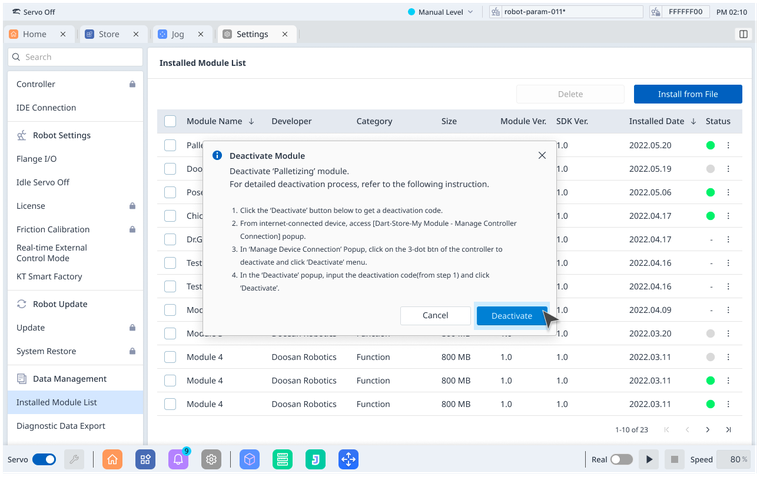Open the Manual Level dropdown
The width and height of the screenshot is (760, 477).
[x=445, y=12]
